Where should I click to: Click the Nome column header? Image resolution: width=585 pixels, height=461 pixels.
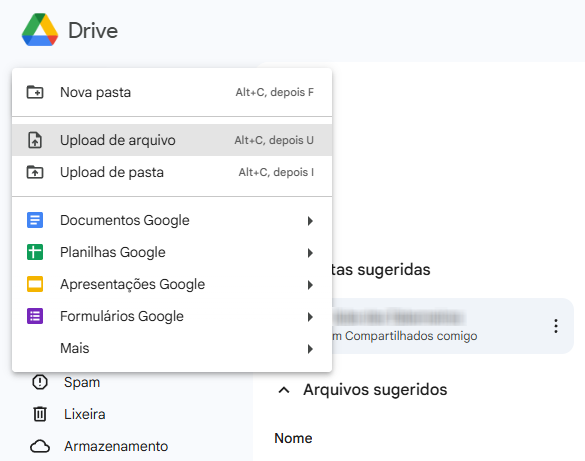pyautogui.click(x=293, y=438)
